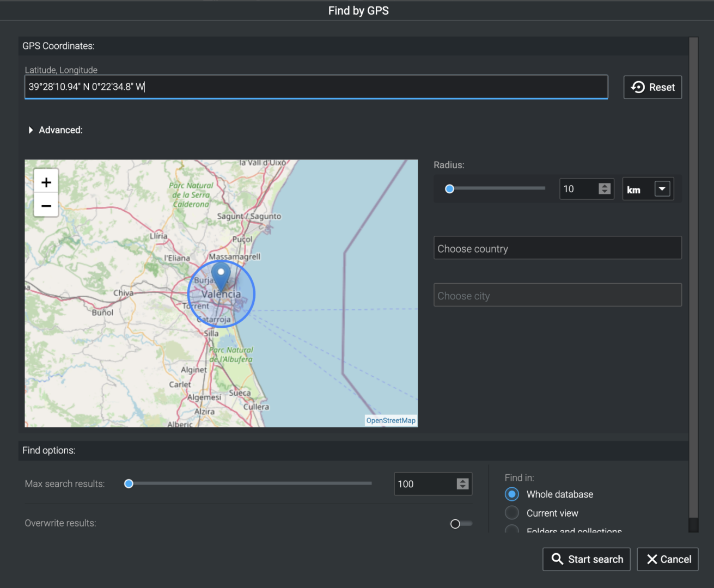Viewport: 714px width, 588px height.
Task: Open the OpenStreetMap attribution link
Action: (x=390, y=420)
